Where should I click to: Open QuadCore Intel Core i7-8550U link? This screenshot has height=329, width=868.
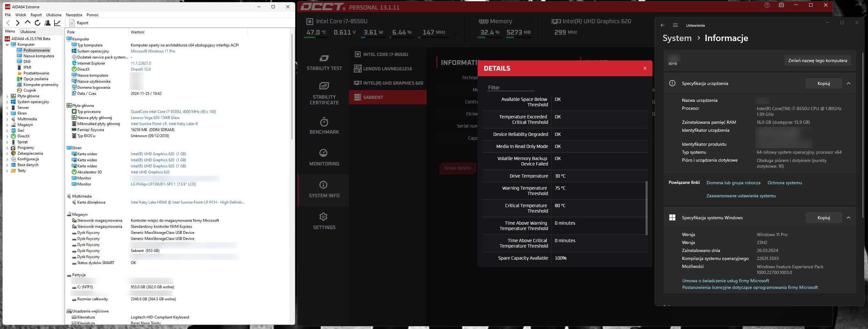click(173, 111)
